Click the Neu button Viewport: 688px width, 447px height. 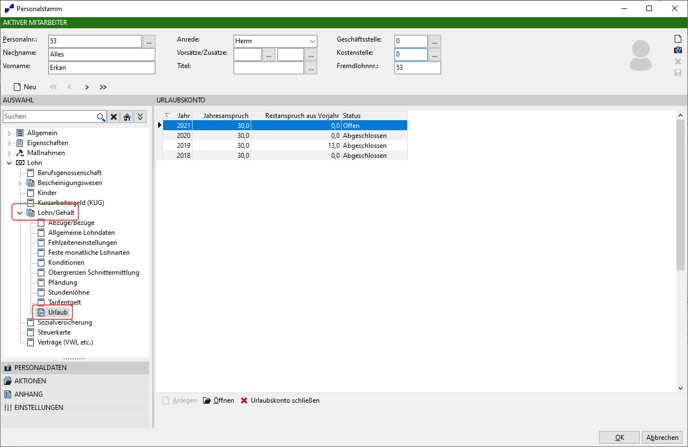[25, 87]
